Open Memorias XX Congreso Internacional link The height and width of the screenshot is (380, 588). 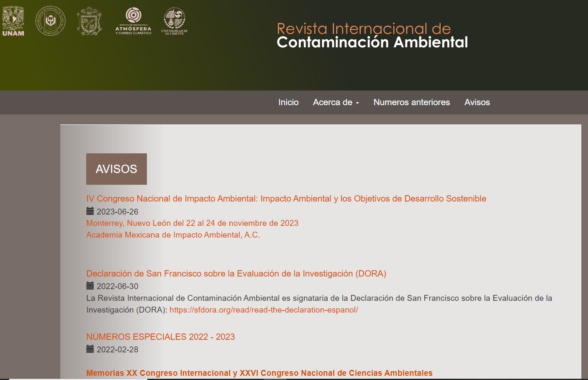(259, 373)
